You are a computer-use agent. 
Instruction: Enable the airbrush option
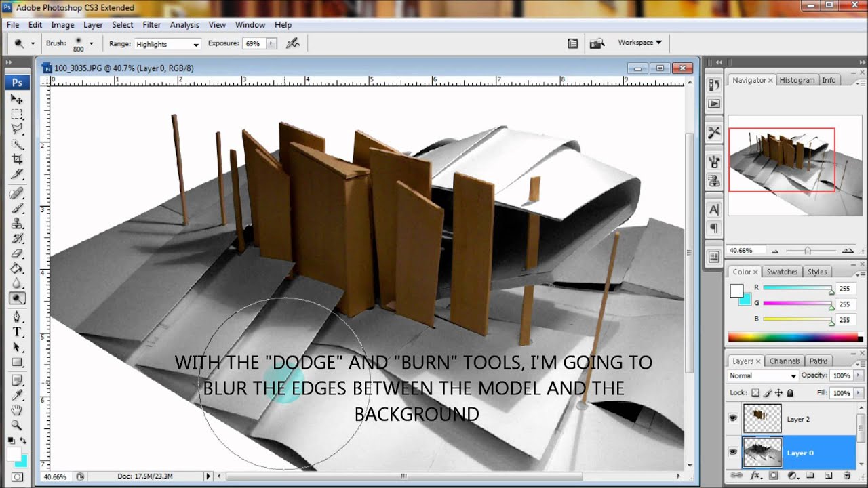pyautogui.click(x=293, y=43)
